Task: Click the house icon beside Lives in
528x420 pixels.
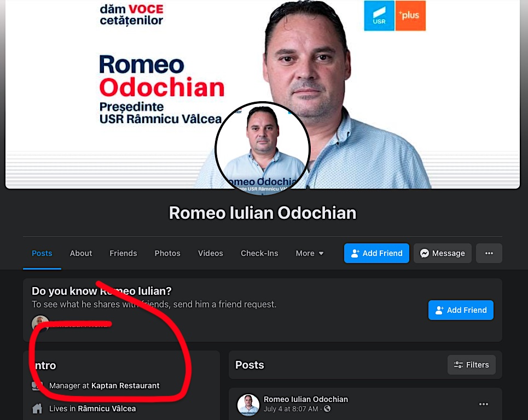Action: coord(37,409)
